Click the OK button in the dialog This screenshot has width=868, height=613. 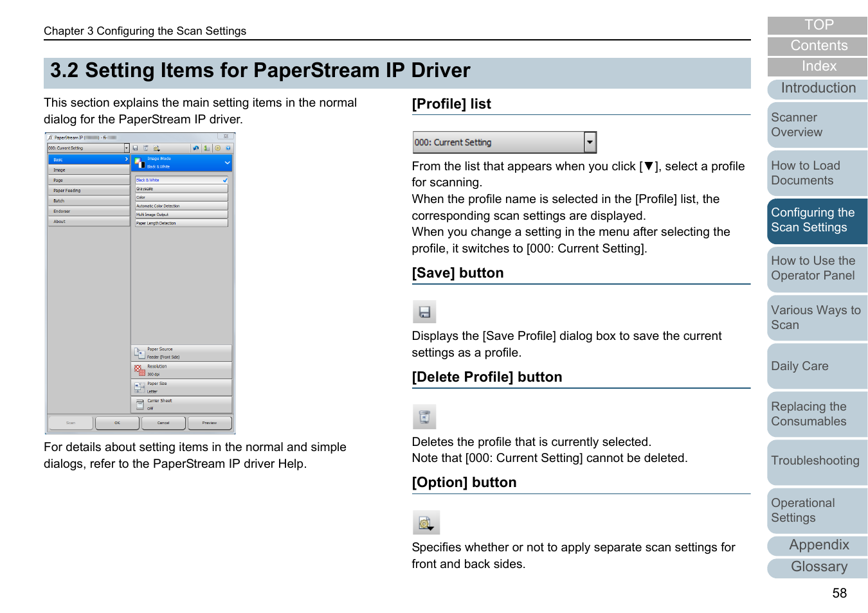coord(117,423)
